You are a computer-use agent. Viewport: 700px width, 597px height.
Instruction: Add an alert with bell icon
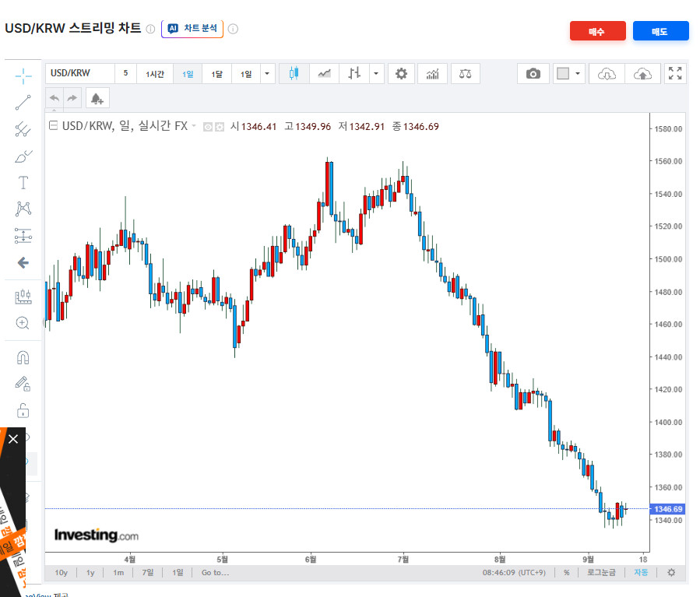click(97, 99)
